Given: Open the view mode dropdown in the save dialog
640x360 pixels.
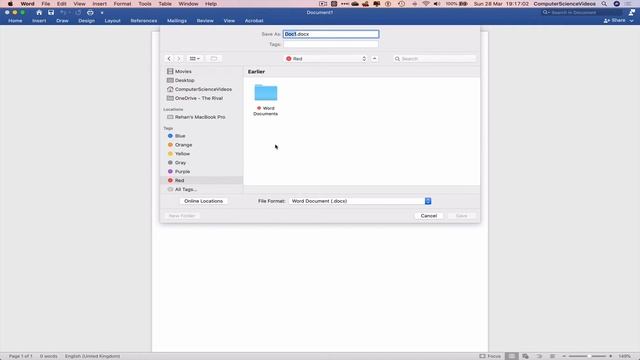Looking at the screenshot, I should coord(195,59).
